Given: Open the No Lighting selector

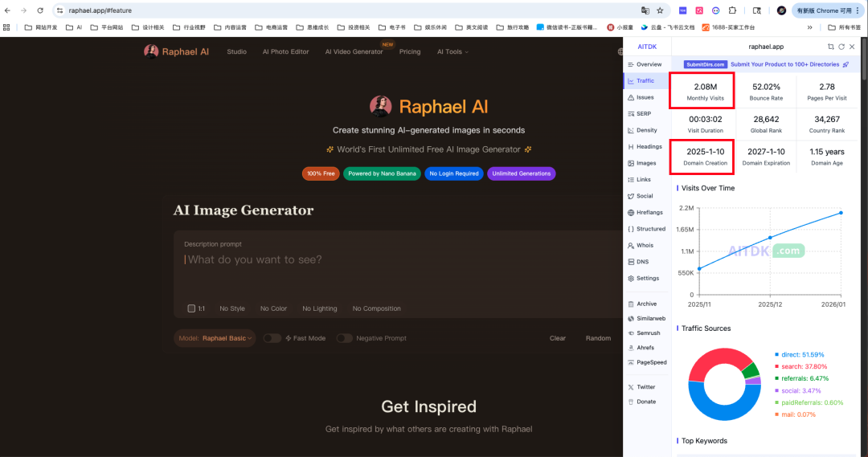Looking at the screenshot, I should pos(319,308).
